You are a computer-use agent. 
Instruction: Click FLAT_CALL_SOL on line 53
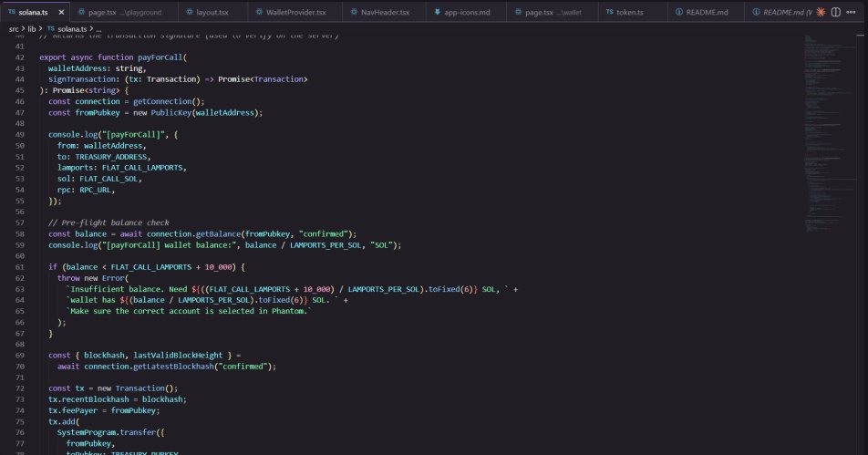tap(108, 179)
